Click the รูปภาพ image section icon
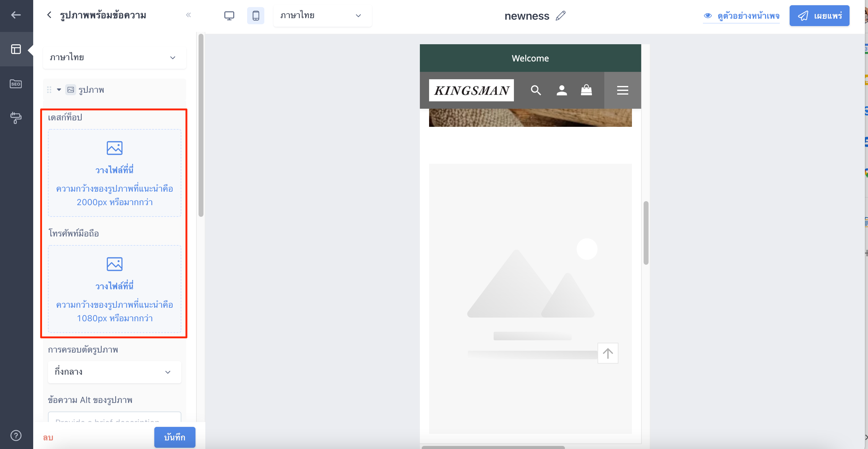The width and height of the screenshot is (868, 449). (x=71, y=90)
